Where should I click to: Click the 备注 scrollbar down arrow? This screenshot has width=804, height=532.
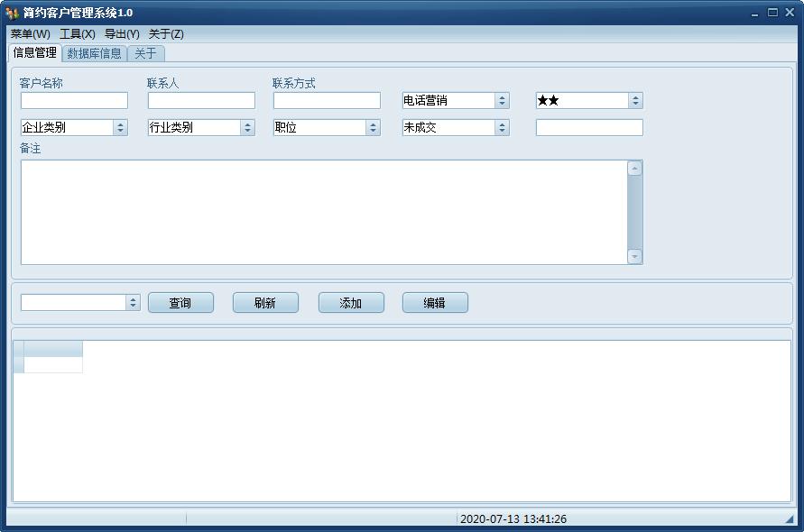point(634,256)
